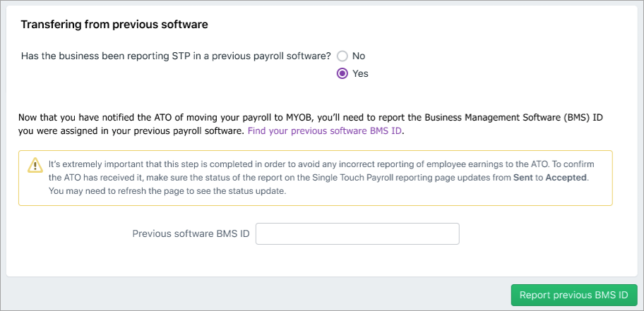This screenshot has height=311, width=644.
Task: Select the No radio button
Action: tap(342, 56)
